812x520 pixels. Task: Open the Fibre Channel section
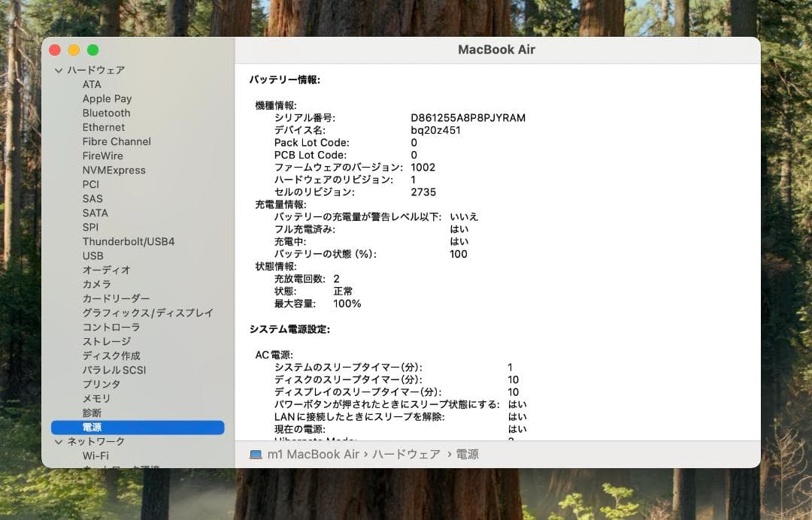coord(117,141)
